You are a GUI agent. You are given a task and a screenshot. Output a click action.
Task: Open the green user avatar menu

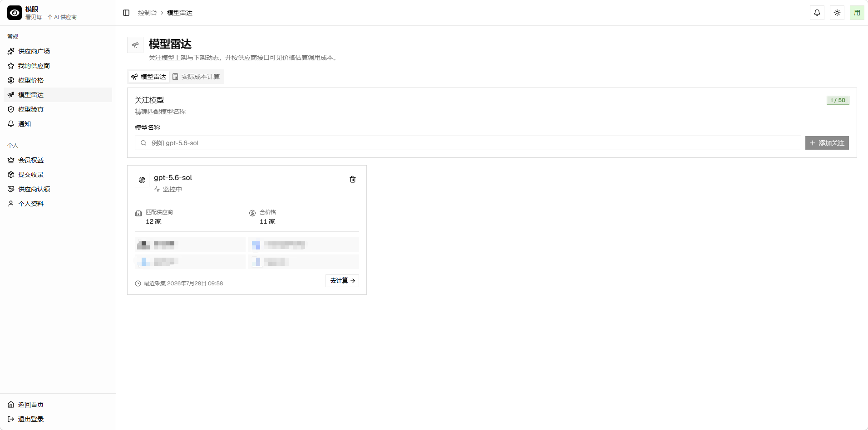(x=857, y=13)
